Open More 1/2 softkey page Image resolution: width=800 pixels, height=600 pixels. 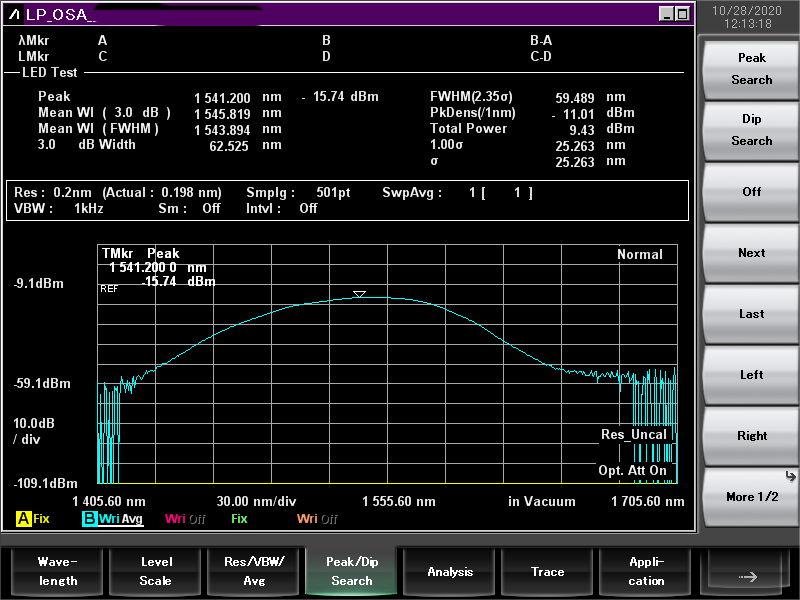751,497
